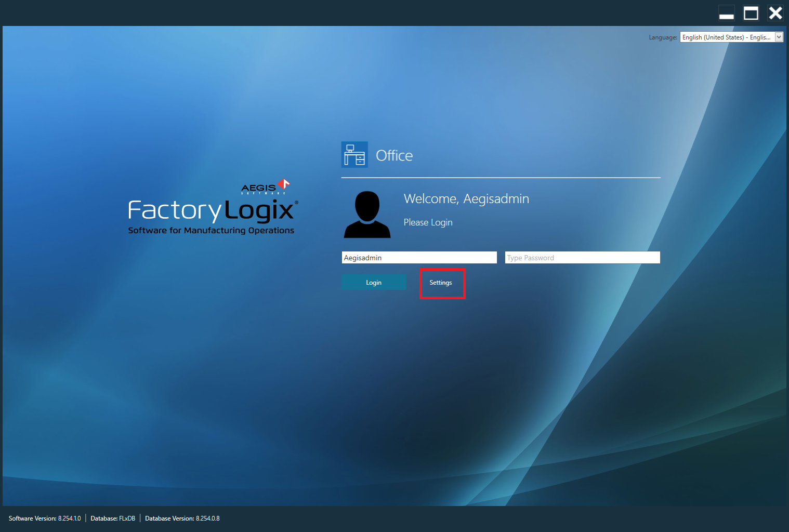
Task: Select the Aegisadmin username field
Action: [x=418, y=257]
